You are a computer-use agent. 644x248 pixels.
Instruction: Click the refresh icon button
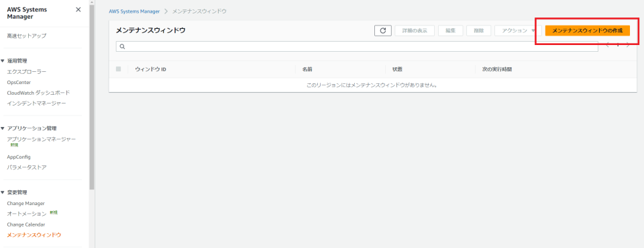click(x=383, y=31)
